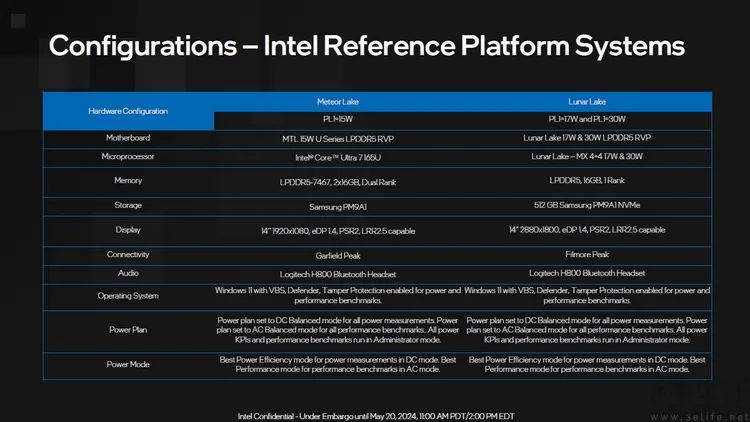The height and width of the screenshot is (422, 750).
Task: Select the 'PL1=17W and PL1=30W' cell
Action: 587,119
